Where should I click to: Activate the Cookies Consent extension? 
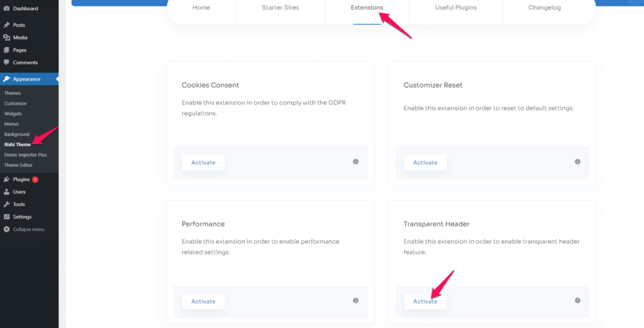(203, 162)
